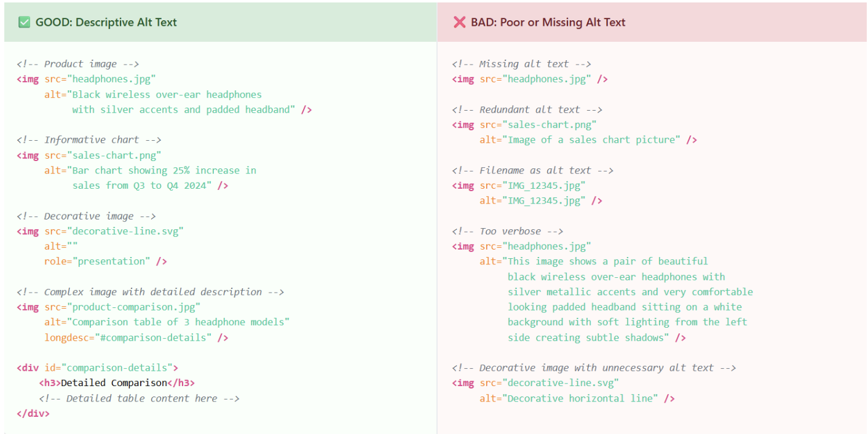Click the role="presentation" attribute

(x=97, y=261)
